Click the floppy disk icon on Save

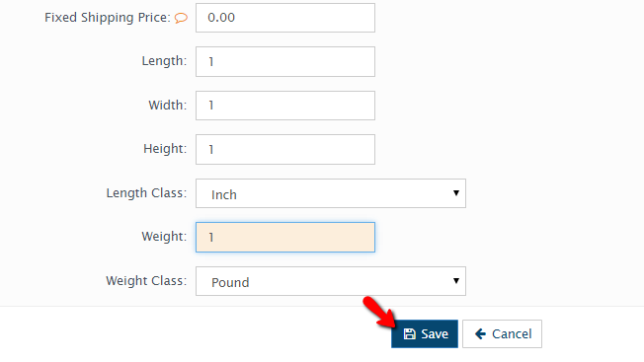click(410, 334)
